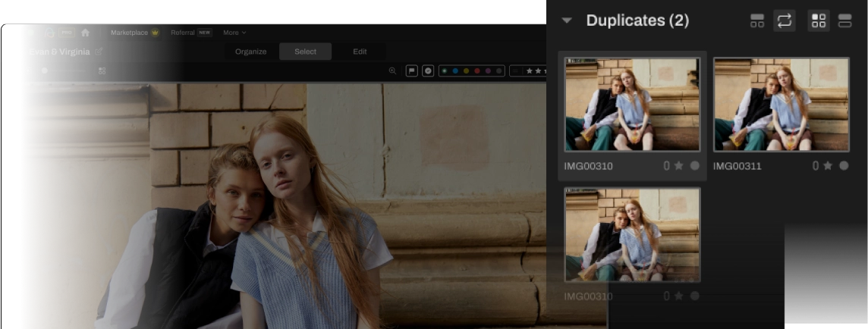868x329 pixels.
Task: Toggle star rating on IMG00311
Action: click(828, 165)
